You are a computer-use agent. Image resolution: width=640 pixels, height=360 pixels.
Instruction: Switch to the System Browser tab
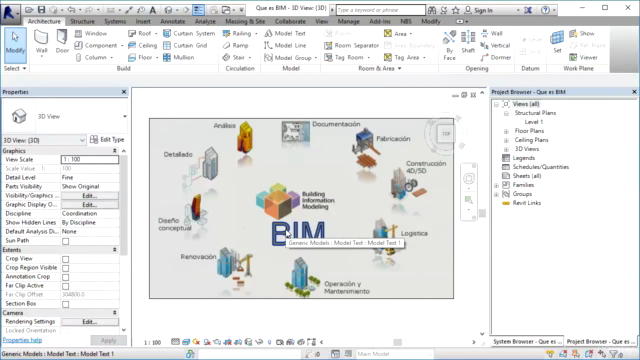(527, 342)
